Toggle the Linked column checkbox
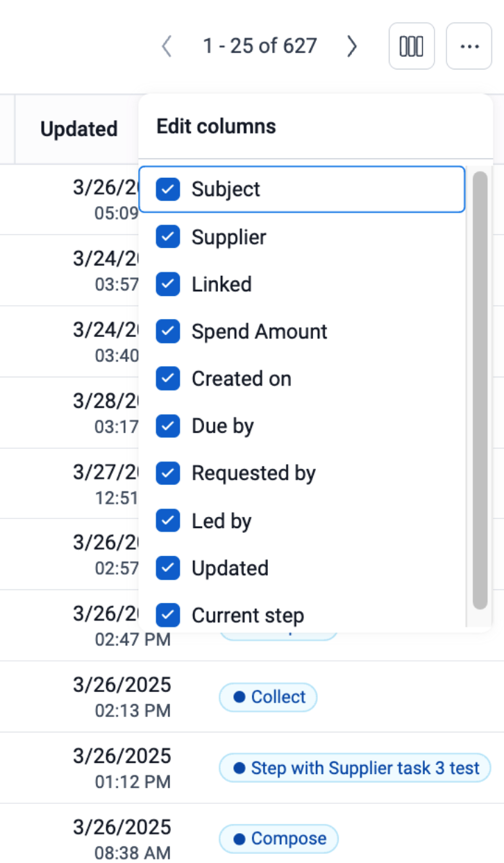The image size is (504, 863). [x=168, y=284]
